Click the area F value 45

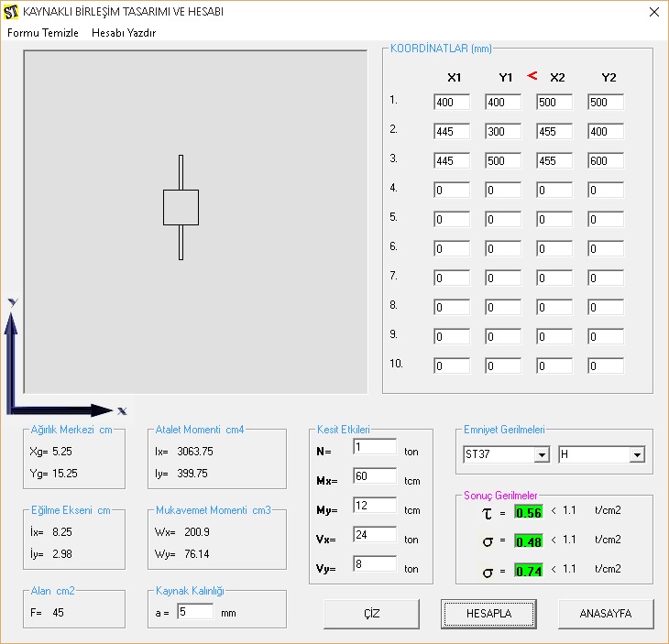pyautogui.click(x=58, y=613)
